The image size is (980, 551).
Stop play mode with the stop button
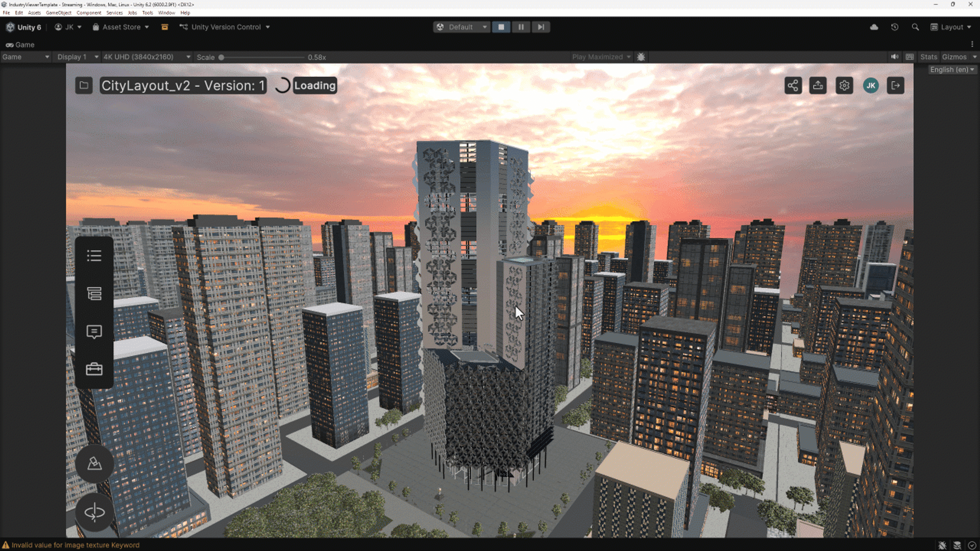pyautogui.click(x=501, y=27)
